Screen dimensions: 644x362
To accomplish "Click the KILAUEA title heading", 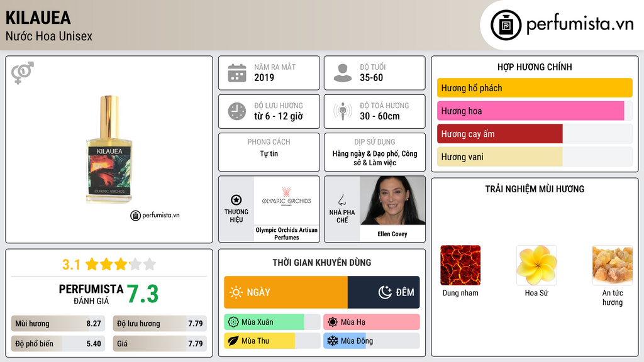I will (38, 18).
